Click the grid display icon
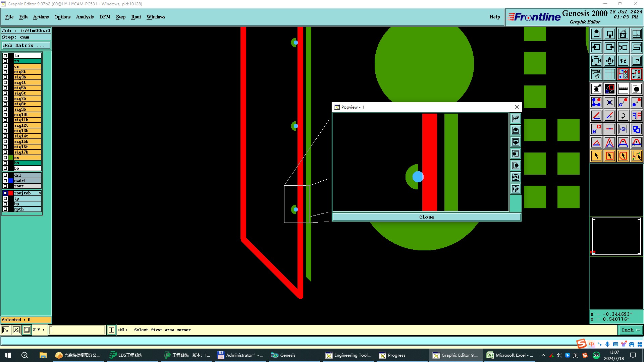This screenshot has width=644, height=362. 609,74
